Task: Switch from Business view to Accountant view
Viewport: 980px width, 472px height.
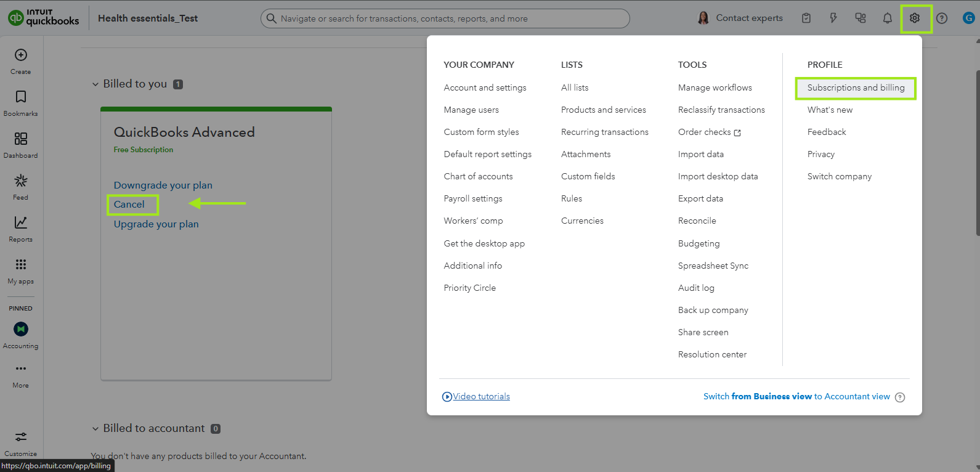Action: [796, 397]
